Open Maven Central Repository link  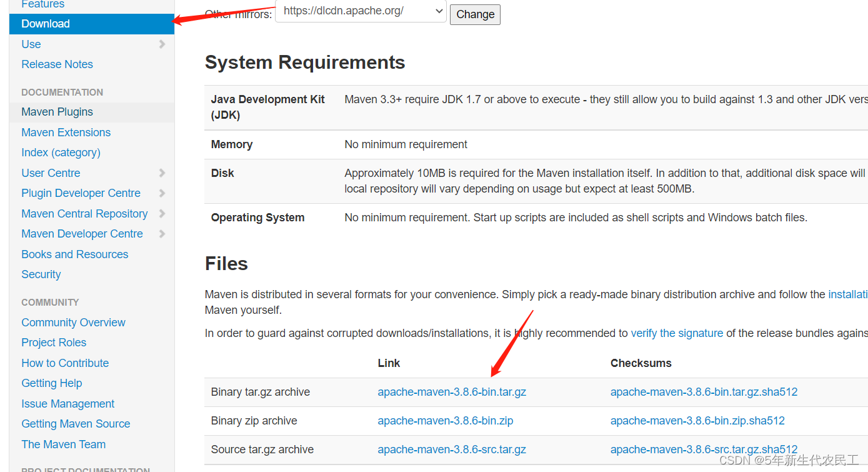click(x=84, y=214)
